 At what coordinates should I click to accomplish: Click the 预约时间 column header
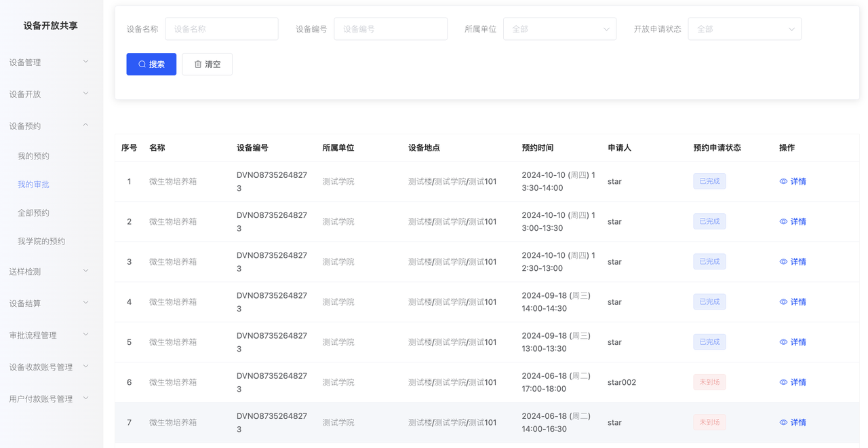tap(538, 147)
